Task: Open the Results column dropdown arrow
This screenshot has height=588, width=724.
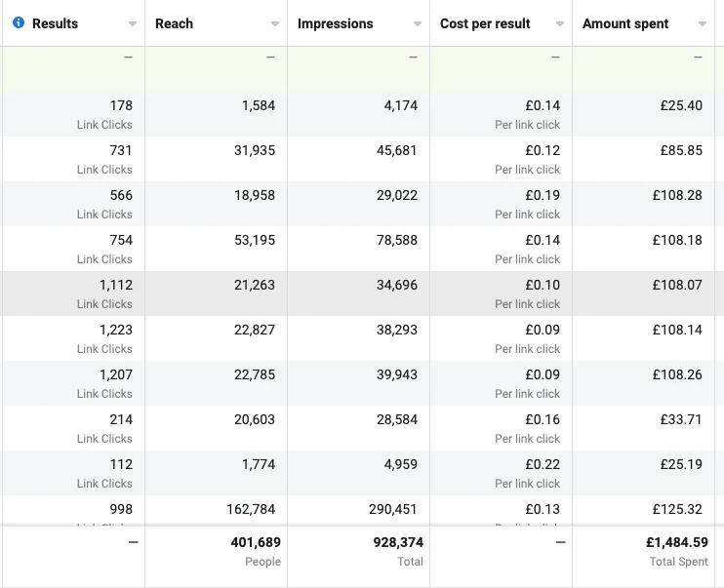Action: pyautogui.click(x=133, y=24)
